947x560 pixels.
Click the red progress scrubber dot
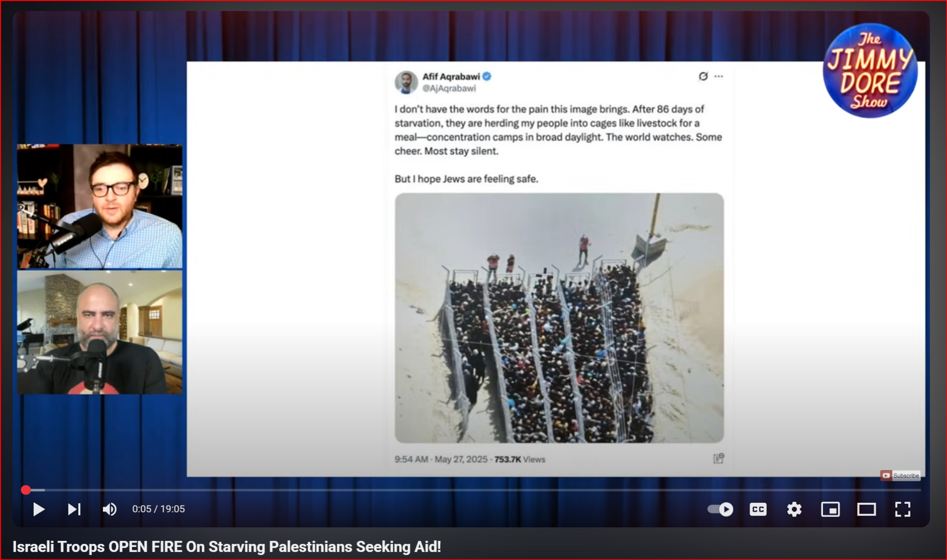(x=26, y=490)
